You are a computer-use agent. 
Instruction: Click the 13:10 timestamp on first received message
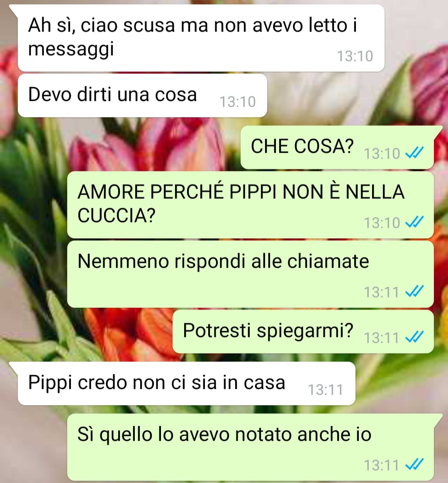coord(355,56)
